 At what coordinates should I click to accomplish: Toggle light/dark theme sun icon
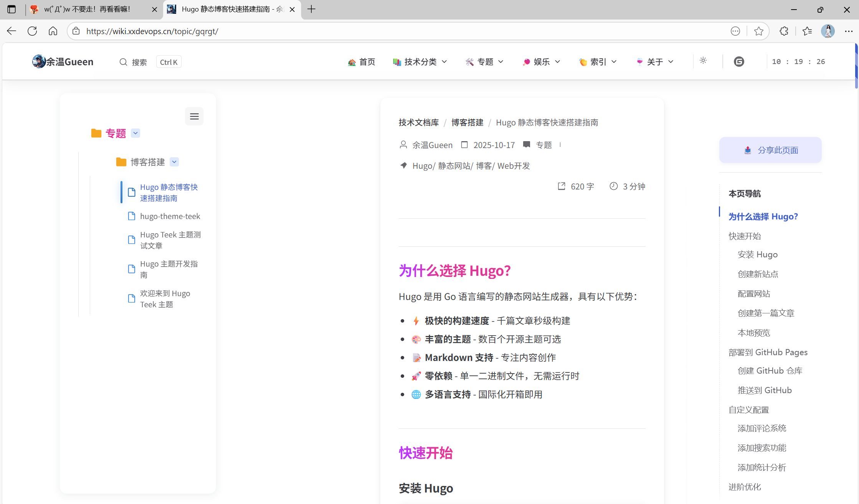[x=703, y=61]
